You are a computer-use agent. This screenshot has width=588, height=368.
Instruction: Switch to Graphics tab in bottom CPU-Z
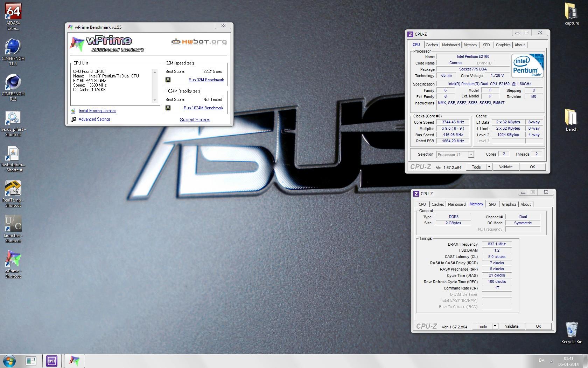click(509, 204)
